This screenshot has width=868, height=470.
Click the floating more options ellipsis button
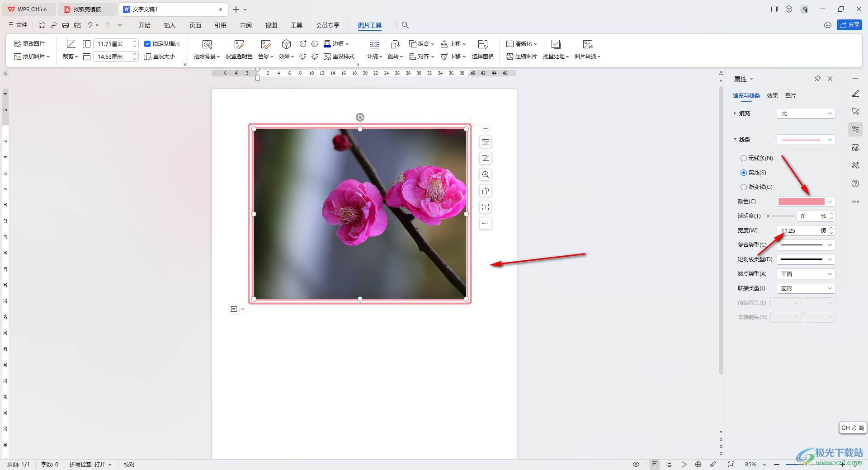(x=486, y=224)
